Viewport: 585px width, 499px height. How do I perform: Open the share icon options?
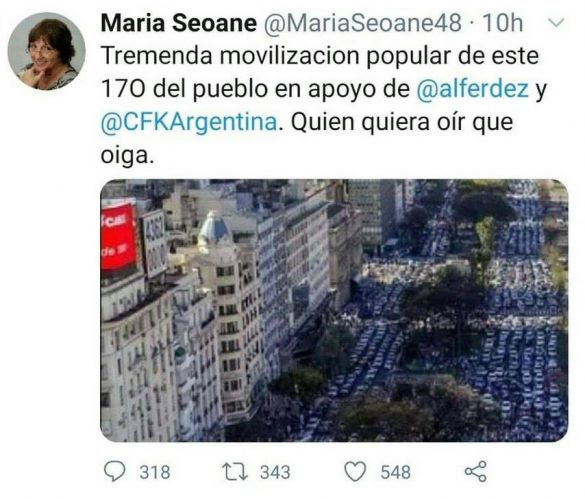pyautogui.click(x=476, y=471)
